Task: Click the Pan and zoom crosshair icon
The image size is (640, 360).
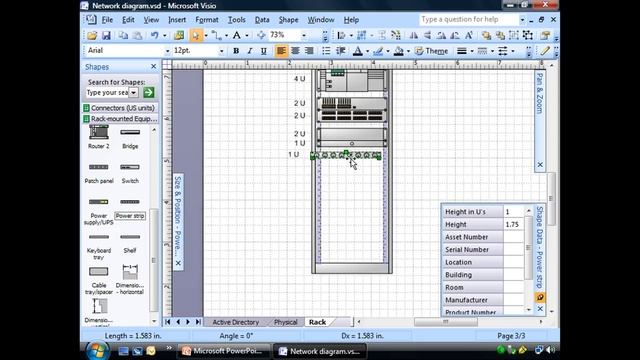Action: click(x=261, y=36)
